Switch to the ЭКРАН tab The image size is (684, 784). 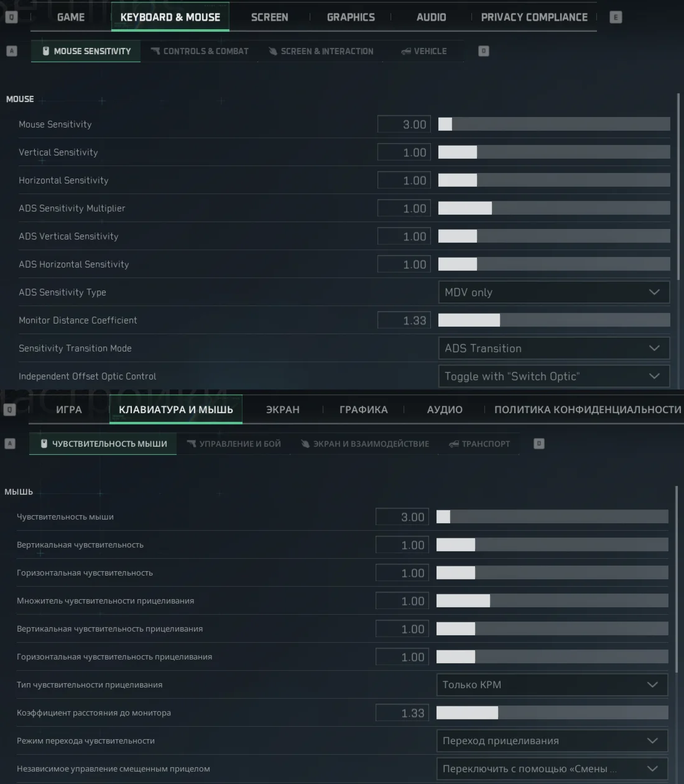tap(283, 409)
